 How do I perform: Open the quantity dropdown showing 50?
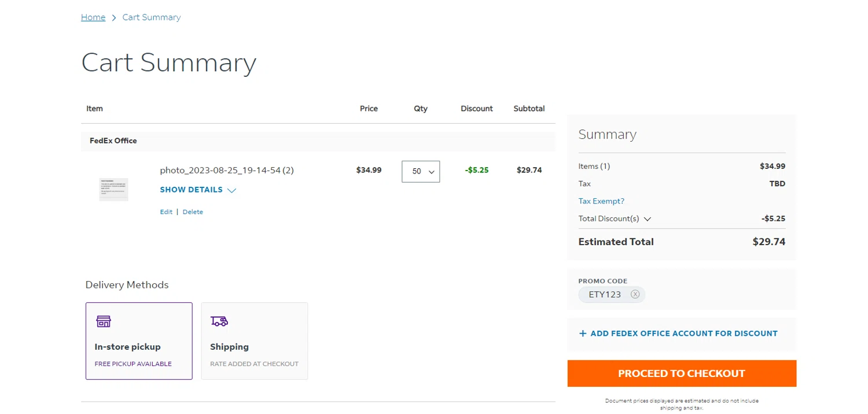click(x=421, y=172)
